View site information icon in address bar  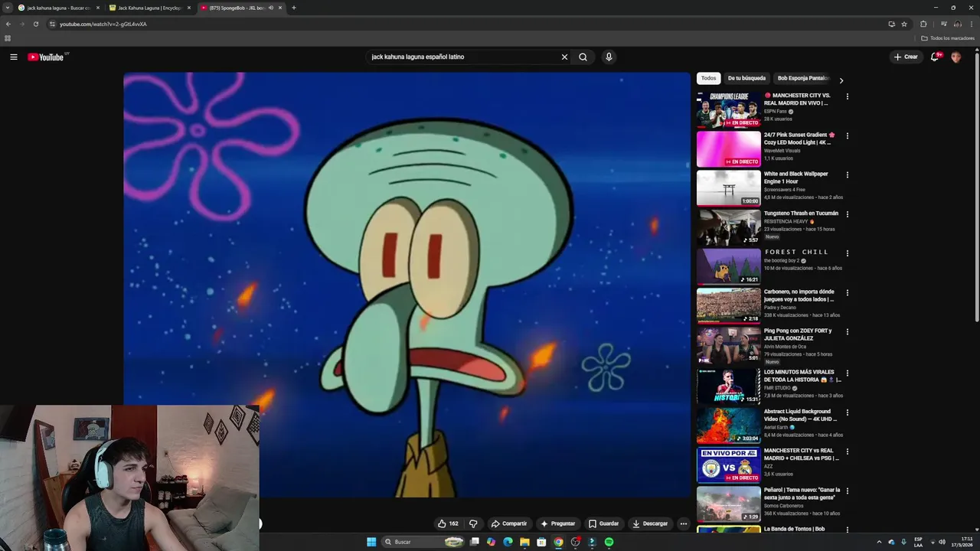coord(52,24)
